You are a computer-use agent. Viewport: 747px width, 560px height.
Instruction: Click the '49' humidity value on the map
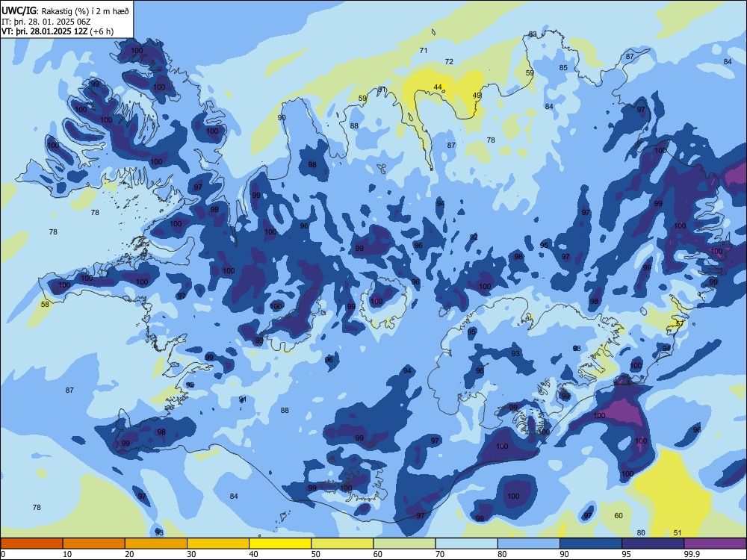tap(477, 96)
